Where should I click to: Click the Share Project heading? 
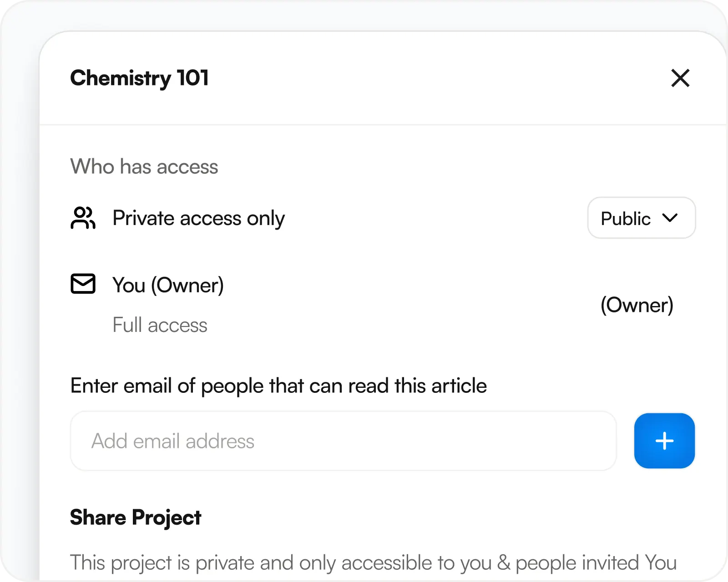(x=135, y=517)
